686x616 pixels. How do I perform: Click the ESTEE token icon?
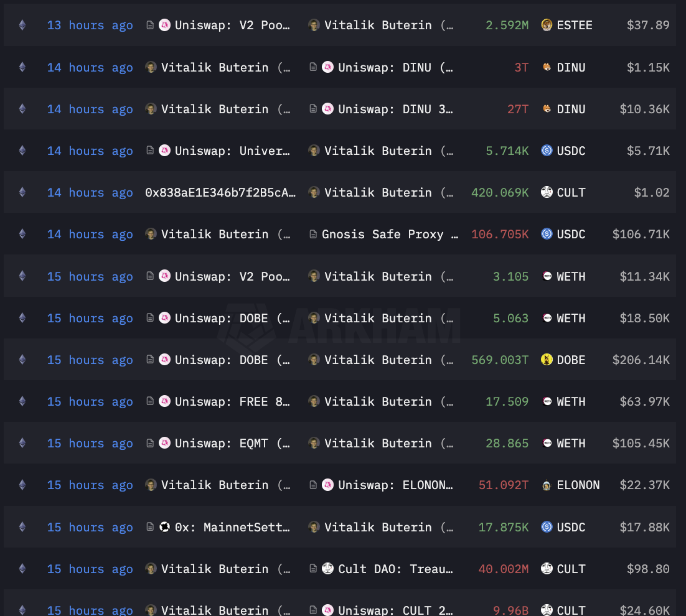547,25
